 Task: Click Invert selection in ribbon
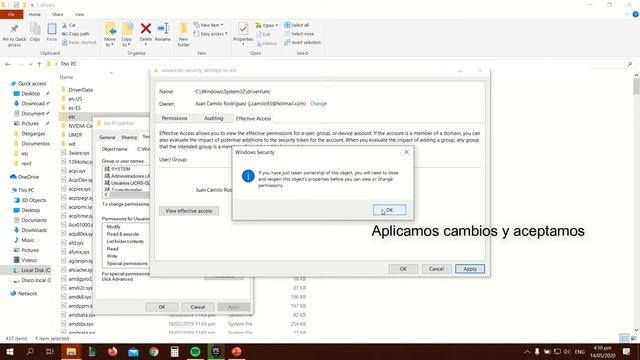pos(302,42)
